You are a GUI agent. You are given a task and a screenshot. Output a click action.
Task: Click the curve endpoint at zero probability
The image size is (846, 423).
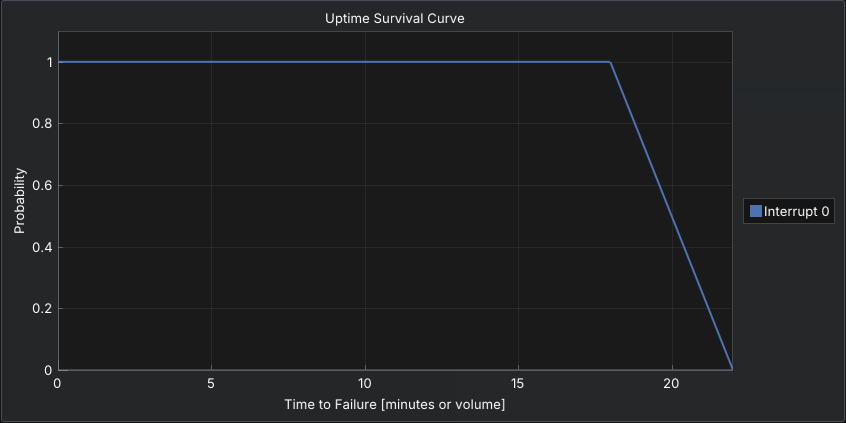pos(732,369)
